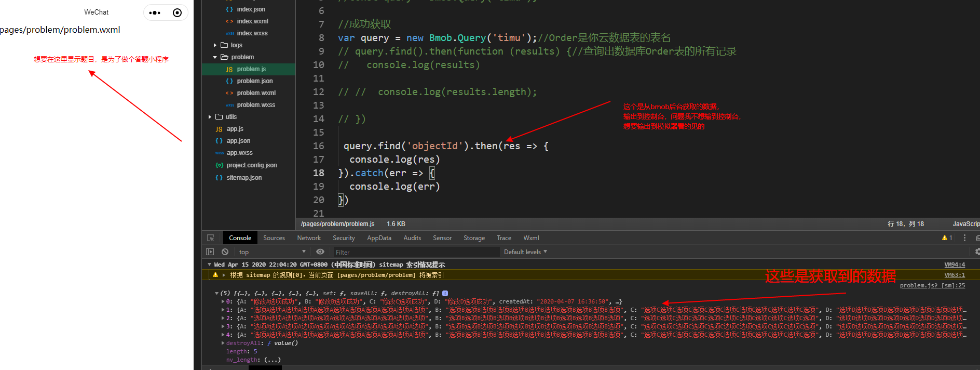Click the element inspector arrow icon in devtools
Screen dimensions: 980x370
pos(211,238)
